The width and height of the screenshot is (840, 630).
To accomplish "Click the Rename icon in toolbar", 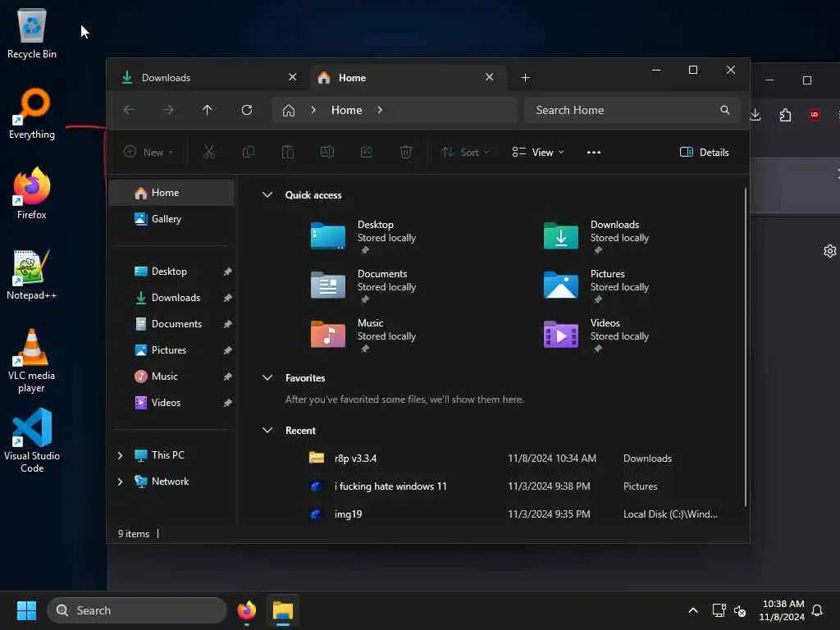I will coord(326,152).
